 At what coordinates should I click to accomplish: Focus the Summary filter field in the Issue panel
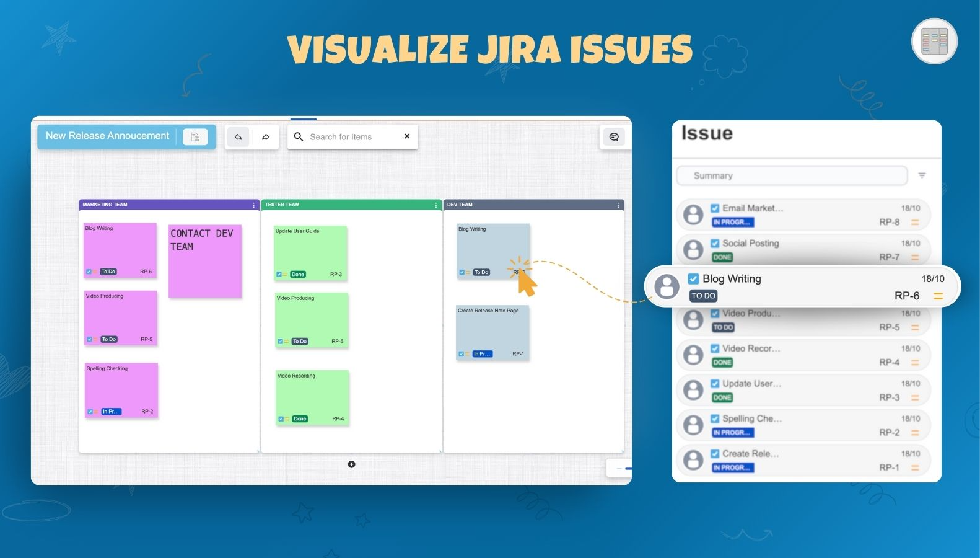[792, 175]
